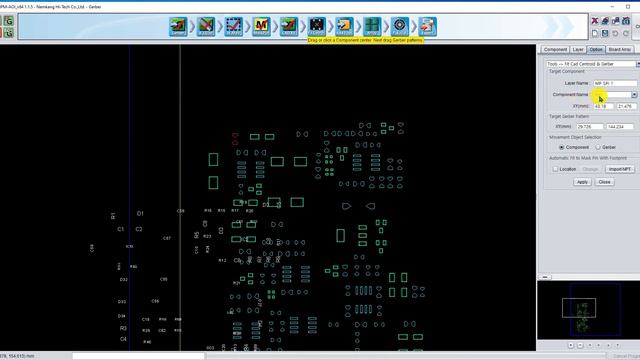Click the undo arrow icon
Image resolution: width=640 pixels, height=360 pixels.
616,33
